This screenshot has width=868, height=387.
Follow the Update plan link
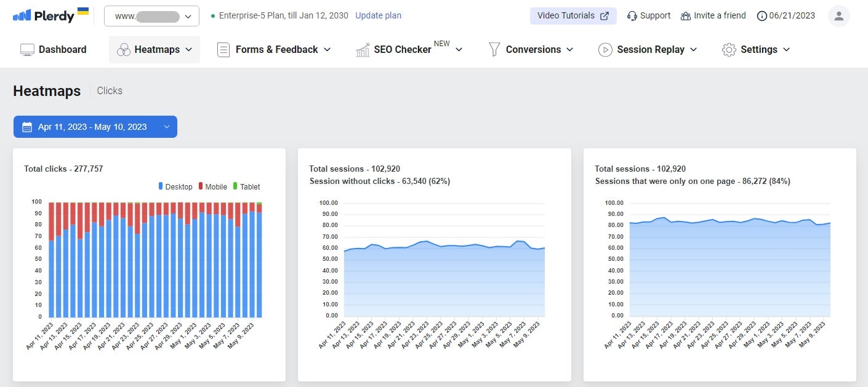(x=378, y=15)
